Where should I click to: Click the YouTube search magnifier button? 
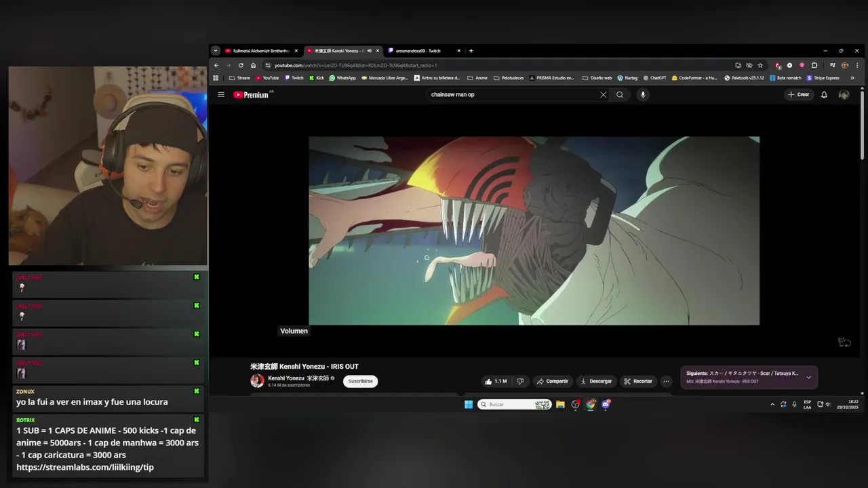620,95
